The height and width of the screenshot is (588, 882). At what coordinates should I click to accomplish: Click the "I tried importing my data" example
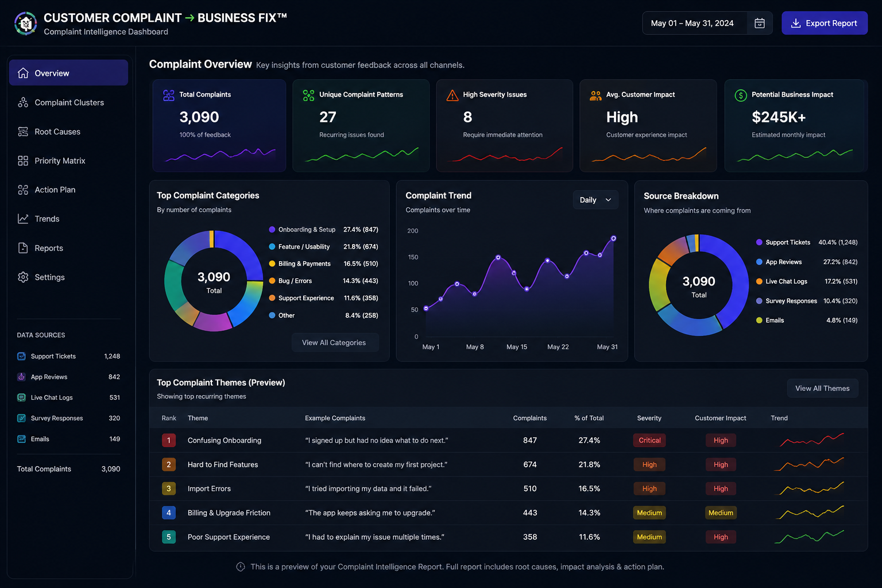[368, 489]
